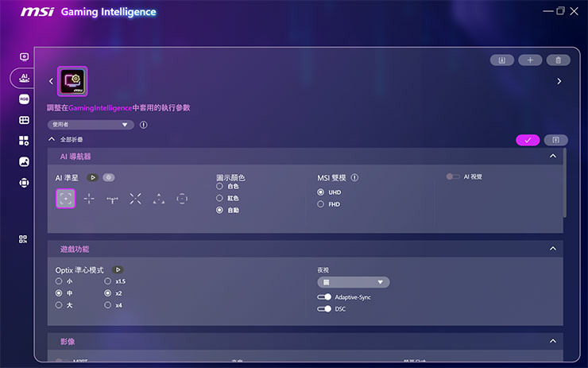Choose red icon color radio

220,198
